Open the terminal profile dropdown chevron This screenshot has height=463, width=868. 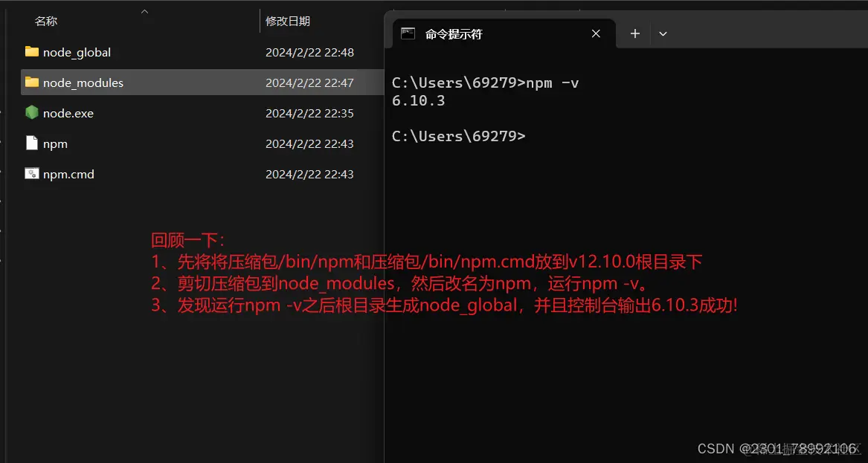[662, 33]
